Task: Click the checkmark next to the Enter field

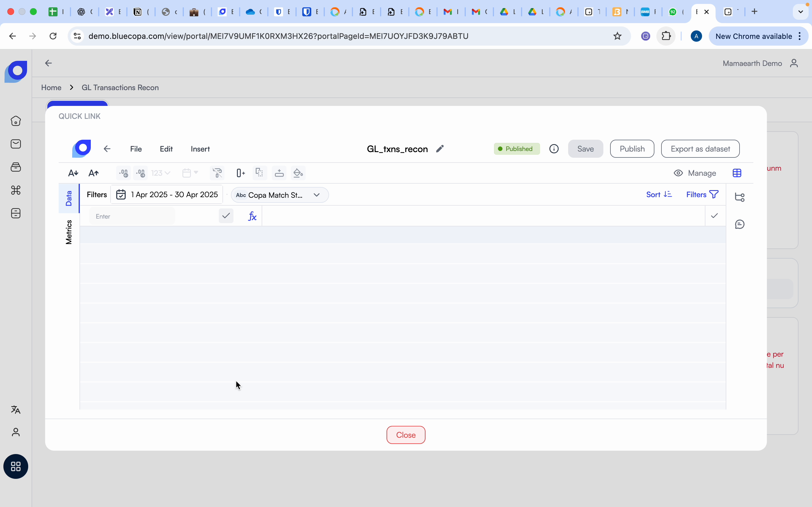Action: (x=226, y=215)
